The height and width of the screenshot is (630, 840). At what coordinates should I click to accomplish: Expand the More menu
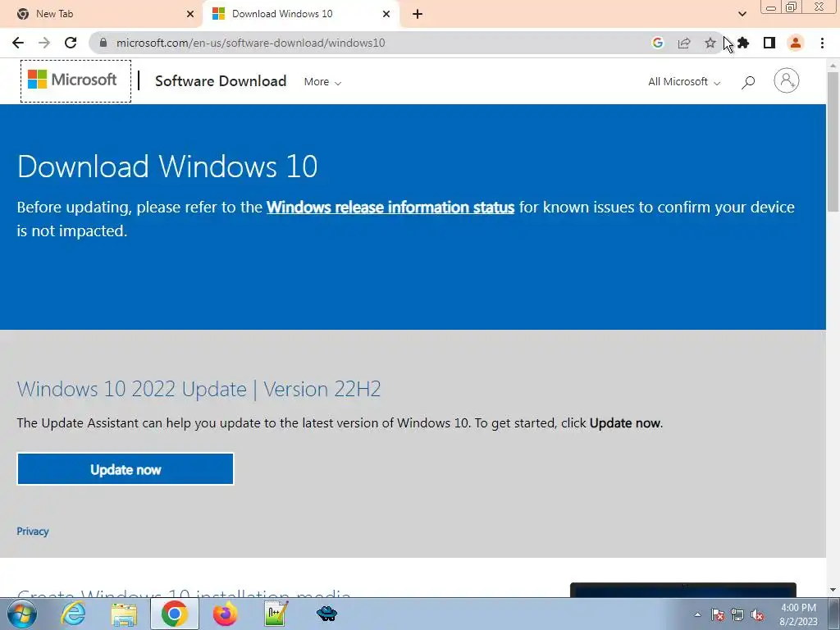tap(322, 81)
